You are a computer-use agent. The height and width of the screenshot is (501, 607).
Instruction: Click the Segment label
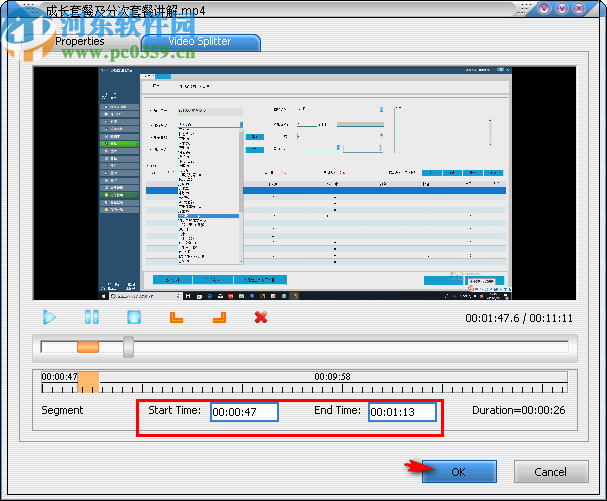tap(62, 410)
